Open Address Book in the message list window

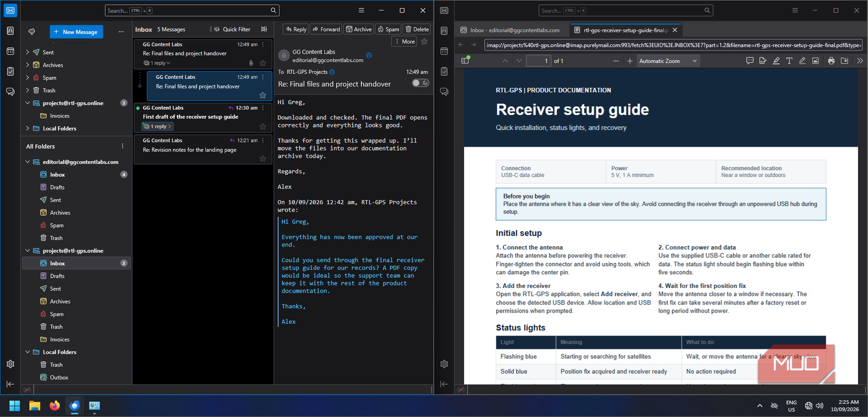[11, 31]
